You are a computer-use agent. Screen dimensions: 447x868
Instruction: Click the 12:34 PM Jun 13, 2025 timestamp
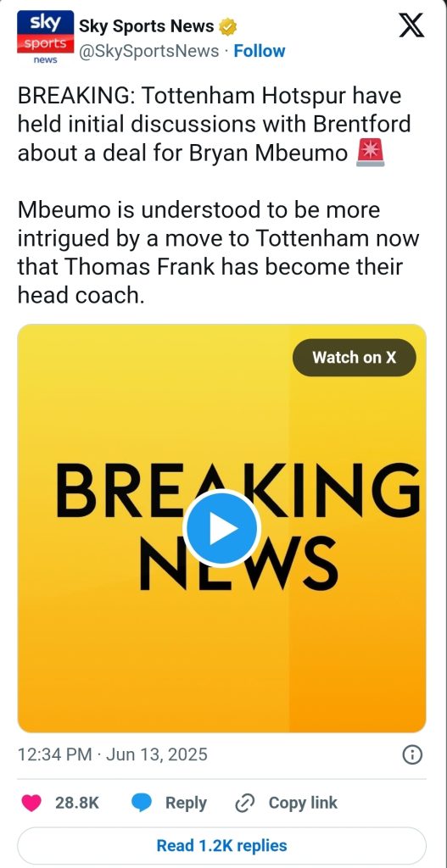(x=113, y=754)
